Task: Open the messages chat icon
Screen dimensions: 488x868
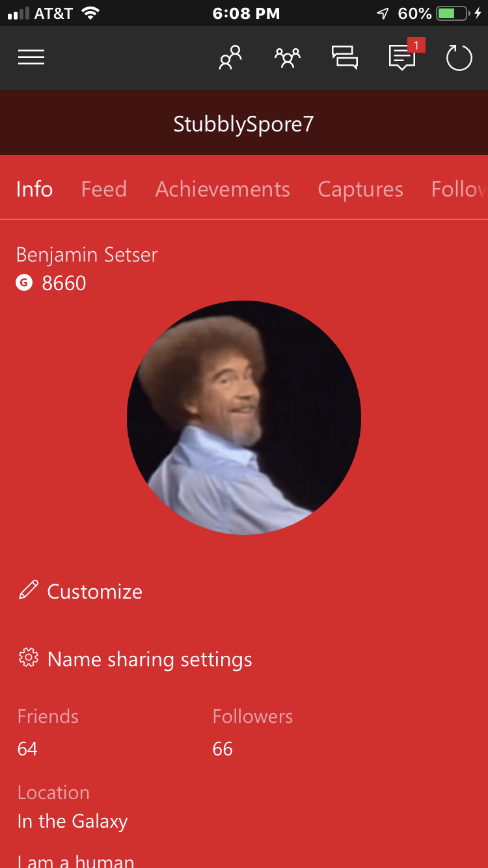Action: click(345, 58)
